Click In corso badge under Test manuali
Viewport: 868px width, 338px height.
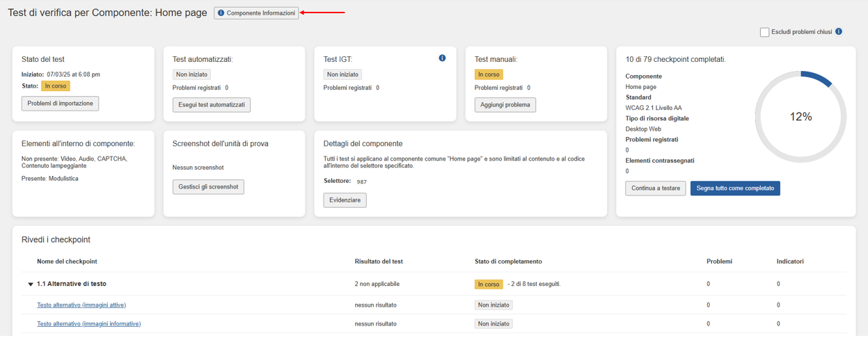489,74
